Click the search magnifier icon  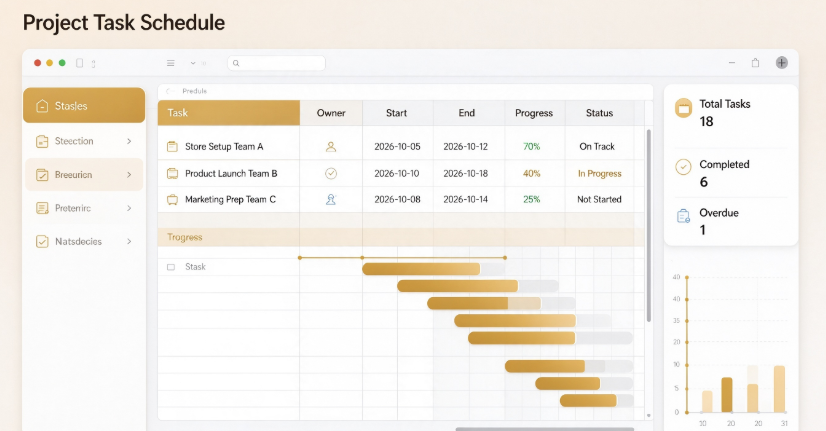click(x=236, y=63)
